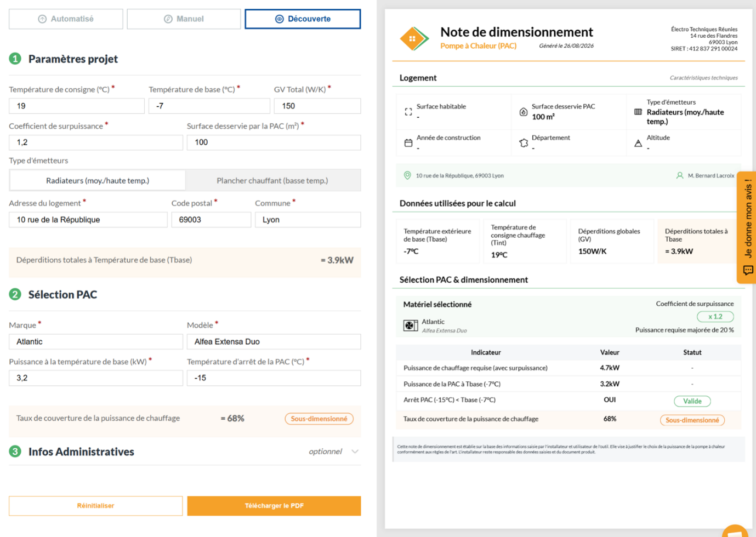Click the orange house logo icon
The image size is (756, 537).
coord(414,39)
